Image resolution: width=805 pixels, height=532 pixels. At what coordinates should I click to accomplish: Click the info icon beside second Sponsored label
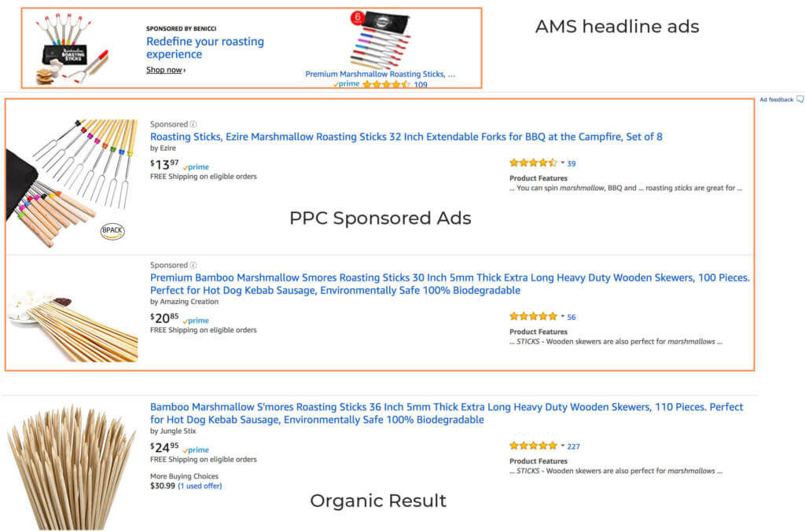194,266
